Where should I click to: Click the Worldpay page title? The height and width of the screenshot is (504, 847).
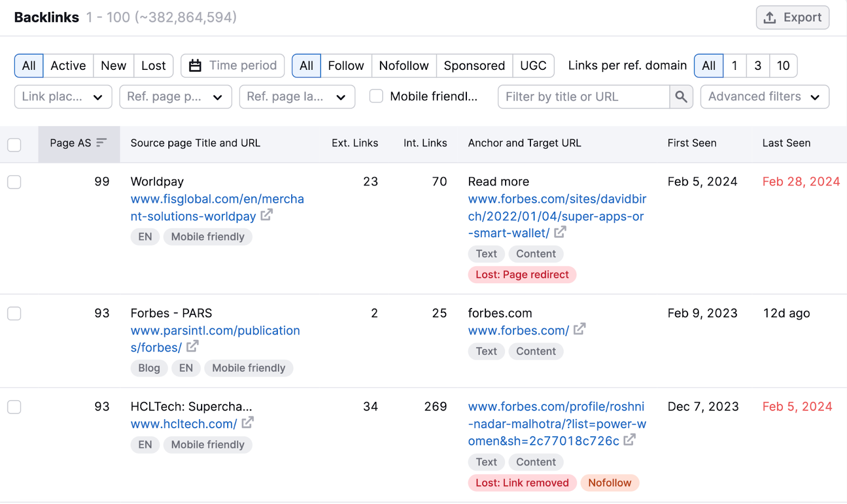157,182
